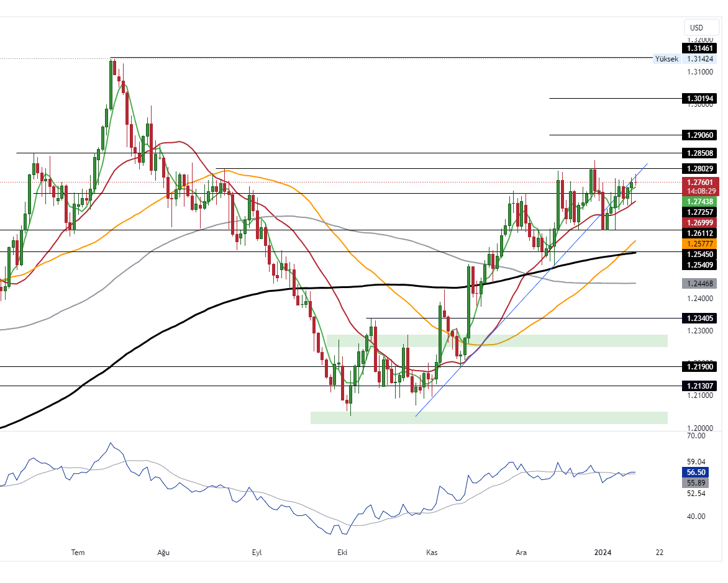The width and height of the screenshot is (728, 583).
Task: Click the 1.30194 horizontal level label
Action: click(x=699, y=98)
